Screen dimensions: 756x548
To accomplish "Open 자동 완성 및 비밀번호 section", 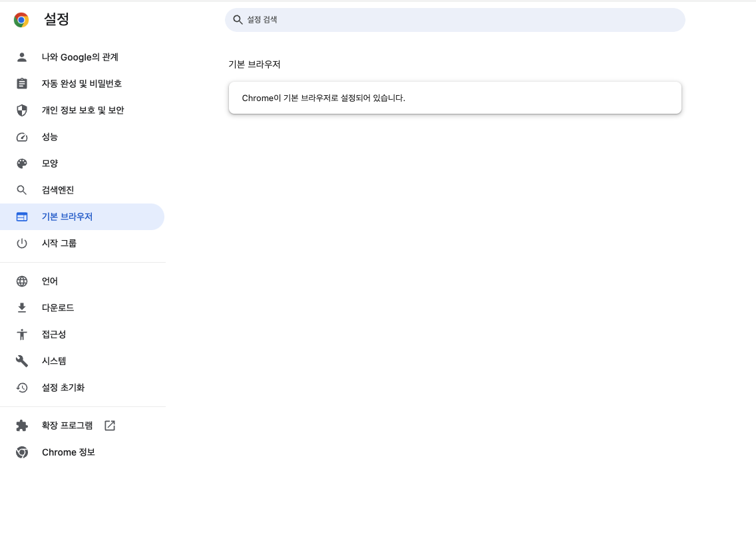I will [82, 83].
